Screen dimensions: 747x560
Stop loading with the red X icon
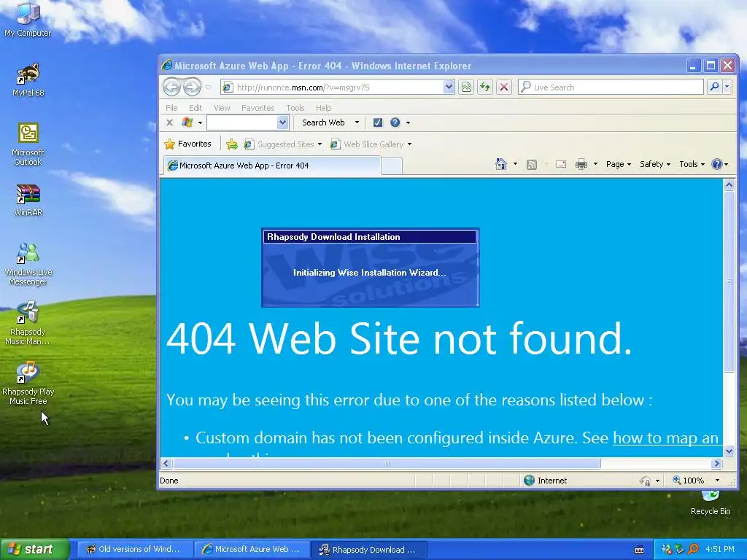tap(503, 87)
